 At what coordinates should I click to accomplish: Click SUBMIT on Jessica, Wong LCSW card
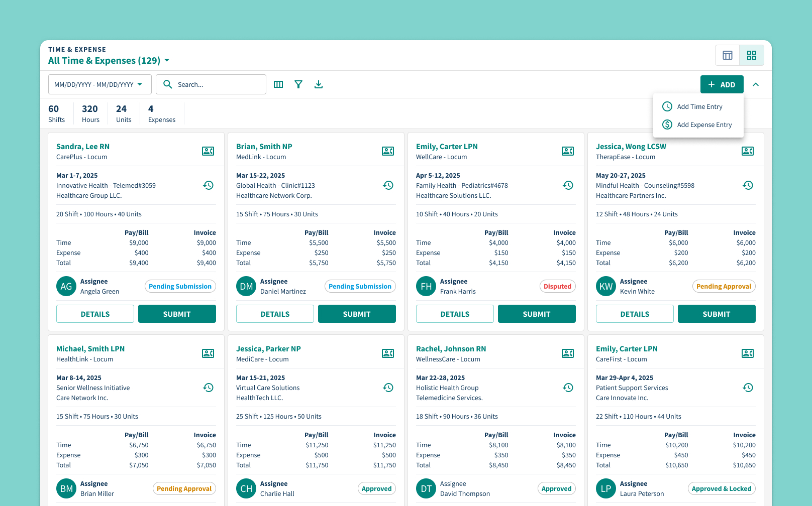pos(717,314)
